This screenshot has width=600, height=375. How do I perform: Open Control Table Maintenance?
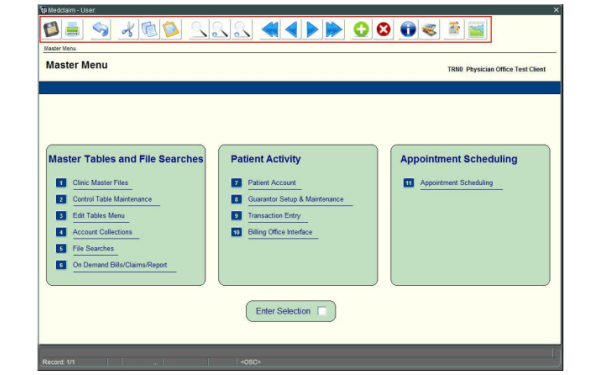pyautogui.click(x=112, y=199)
